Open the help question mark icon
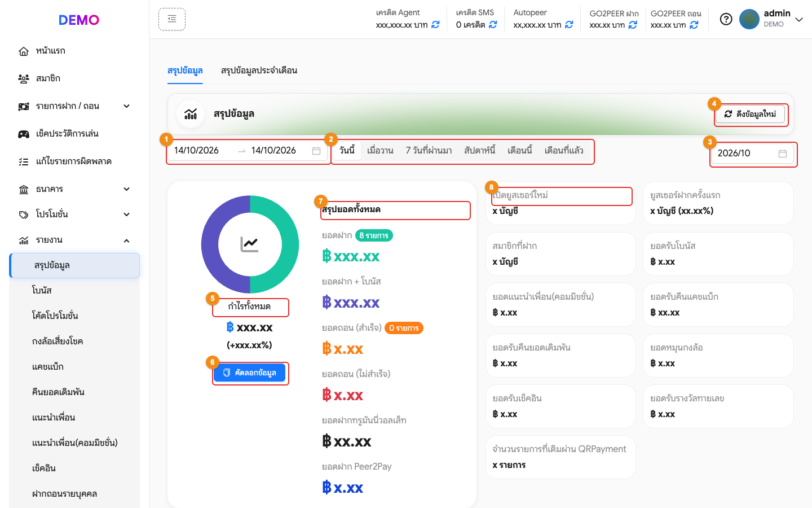Image resolution: width=812 pixels, height=508 pixels. click(726, 19)
